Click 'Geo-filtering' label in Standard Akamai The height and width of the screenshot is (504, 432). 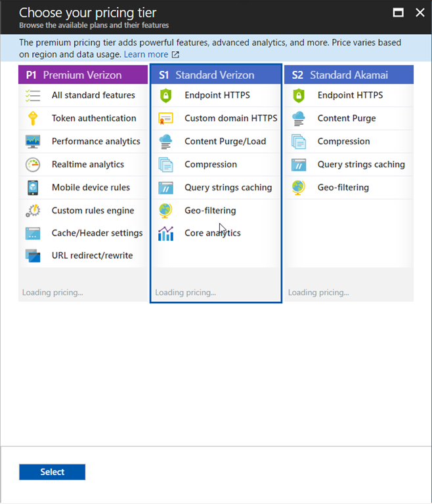click(x=343, y=188)
